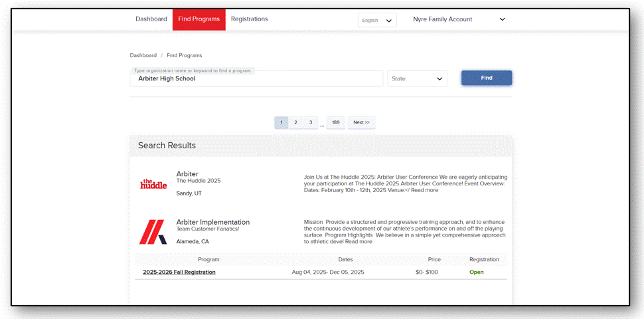Select the Find Programs tab
Viewport: 644px width, 319px height.
point(199,19)
